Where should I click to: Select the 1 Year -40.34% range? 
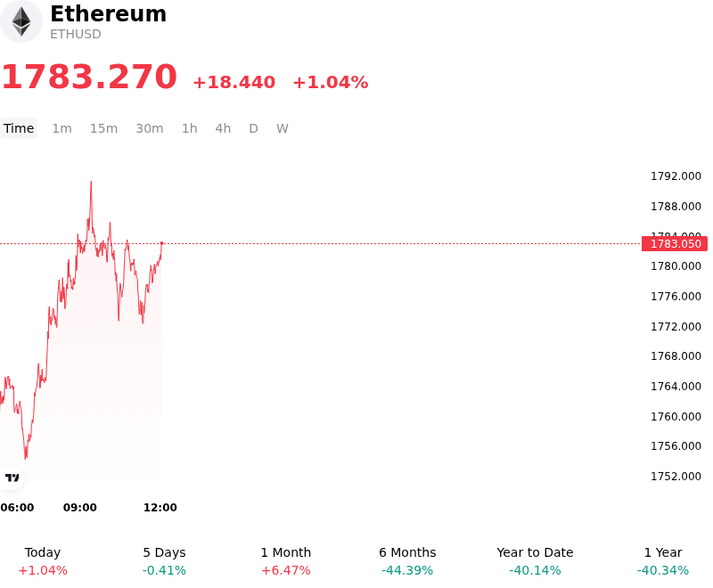[x=663, y=561]
